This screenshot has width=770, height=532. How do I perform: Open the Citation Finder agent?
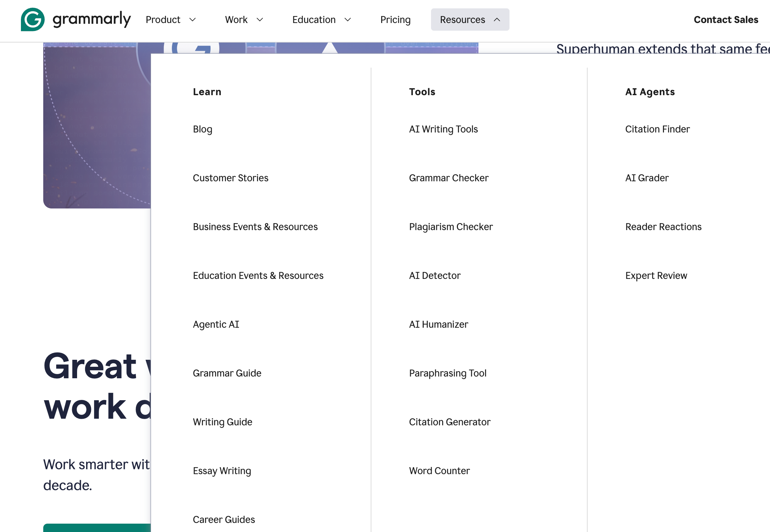(657, 129)
